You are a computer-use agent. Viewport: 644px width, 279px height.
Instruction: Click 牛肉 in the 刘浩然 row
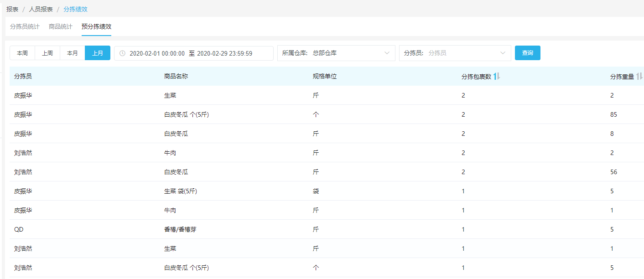coord(170,153)
